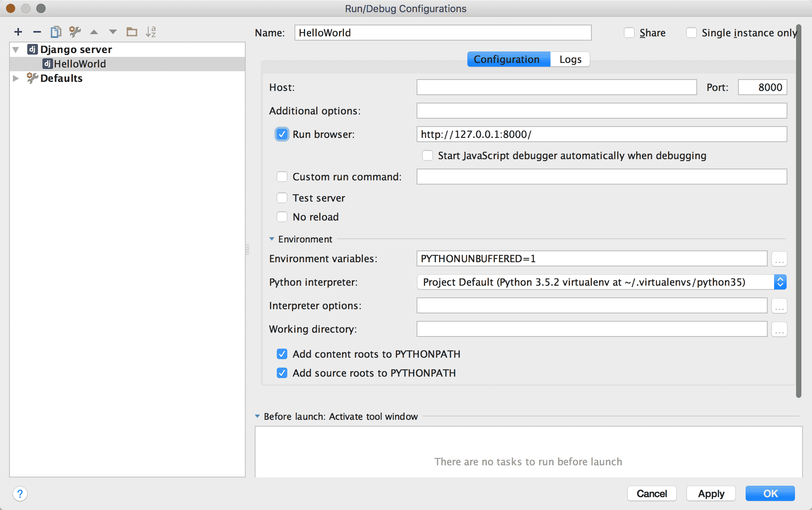
Task: Open help with the question mark icon
Action: (x=20, y=494)
